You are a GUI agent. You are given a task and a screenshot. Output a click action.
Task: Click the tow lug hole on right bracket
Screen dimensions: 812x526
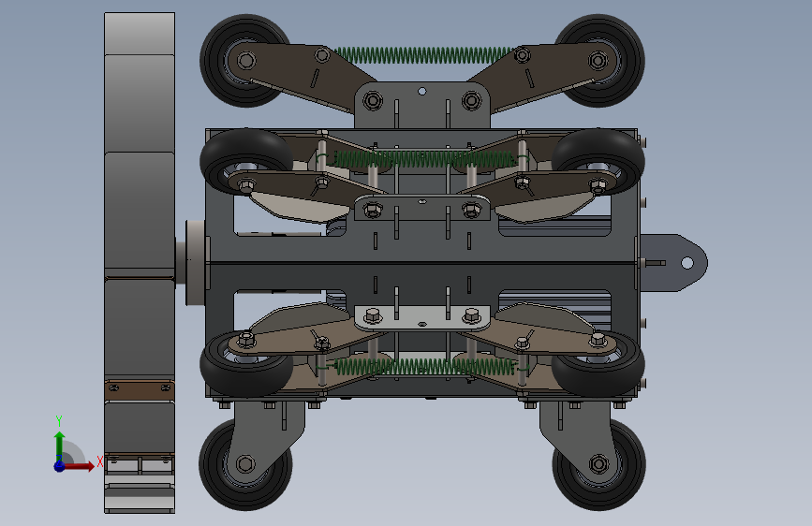[687, 263]
